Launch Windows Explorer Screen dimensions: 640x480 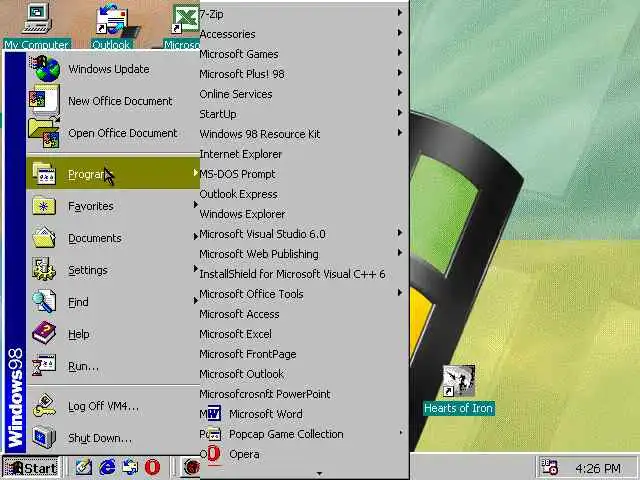click(304, 214)
